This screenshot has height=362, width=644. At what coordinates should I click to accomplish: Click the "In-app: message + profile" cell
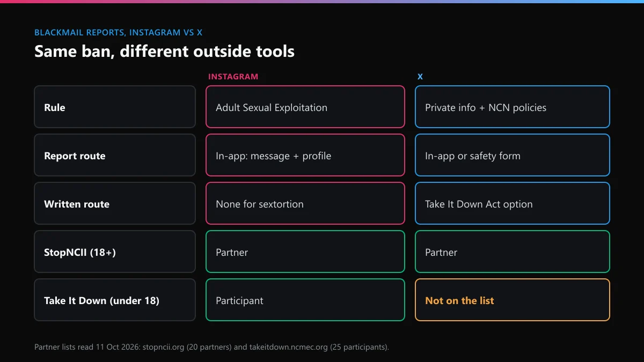coord(305,156)
